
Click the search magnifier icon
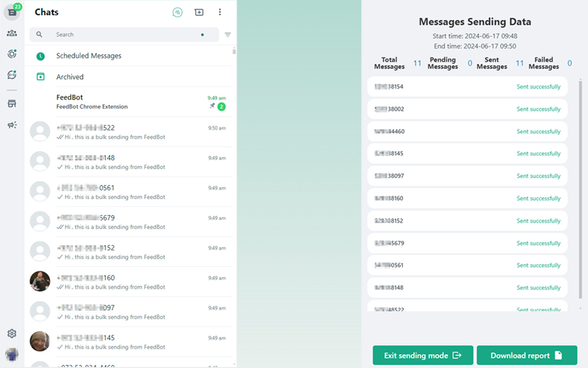click(40, 34)
